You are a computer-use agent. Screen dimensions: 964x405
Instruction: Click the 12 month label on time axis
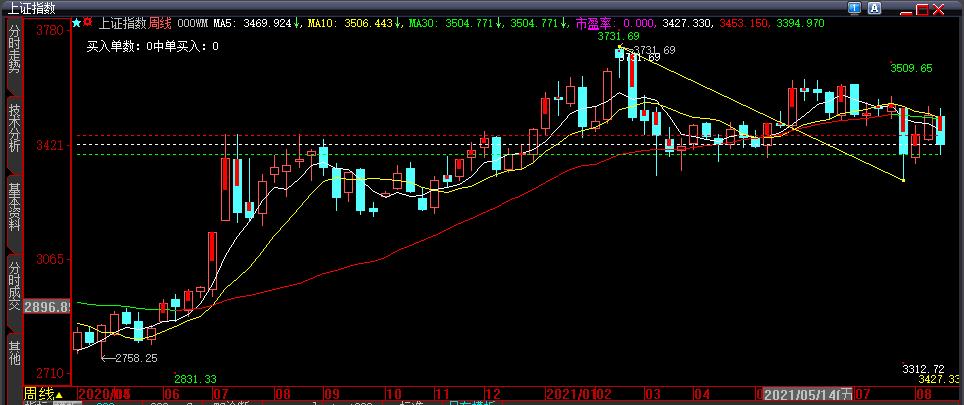coord(492,394)
